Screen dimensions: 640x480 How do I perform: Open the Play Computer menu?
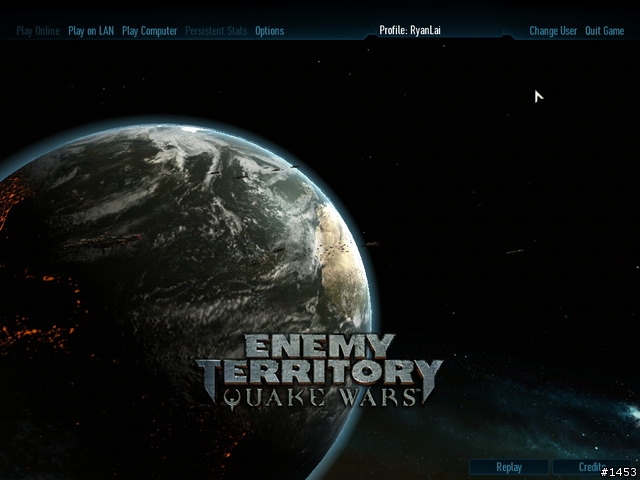pyautogui.click(x=149, y=31)
